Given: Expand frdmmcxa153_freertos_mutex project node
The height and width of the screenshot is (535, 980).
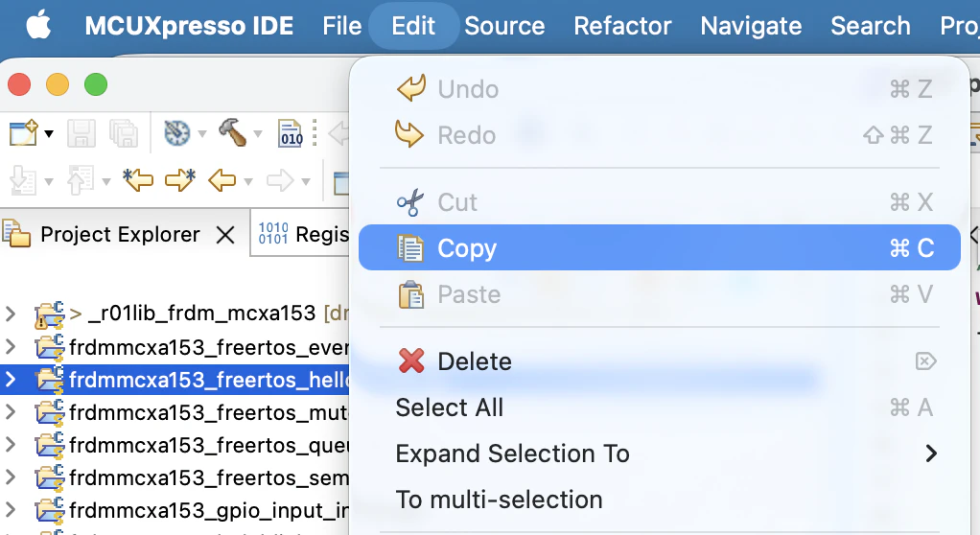Looking at the screenshot, I should [x=10, y=411].
